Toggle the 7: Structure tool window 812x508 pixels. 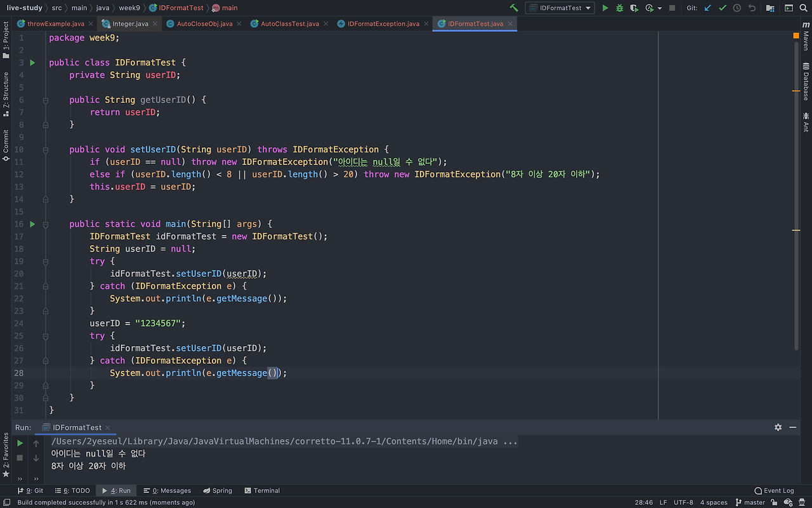[x=6, y=94]
